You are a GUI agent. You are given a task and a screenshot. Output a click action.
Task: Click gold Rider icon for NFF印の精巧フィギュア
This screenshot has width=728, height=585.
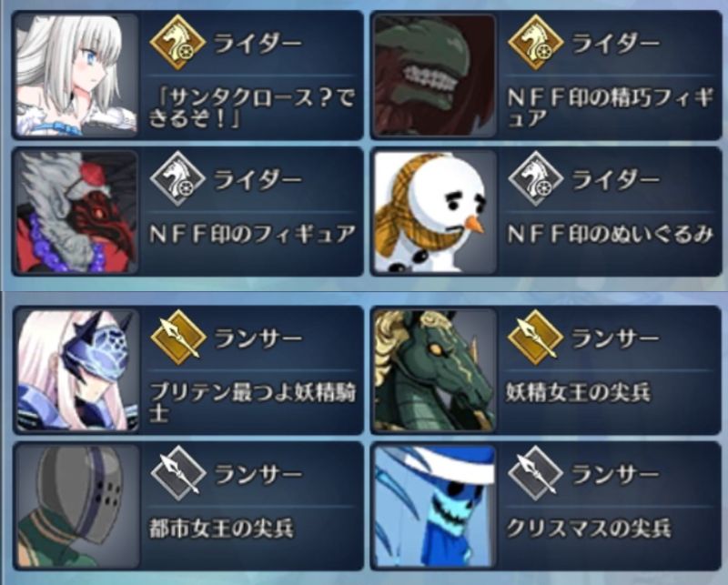[535, 42]
